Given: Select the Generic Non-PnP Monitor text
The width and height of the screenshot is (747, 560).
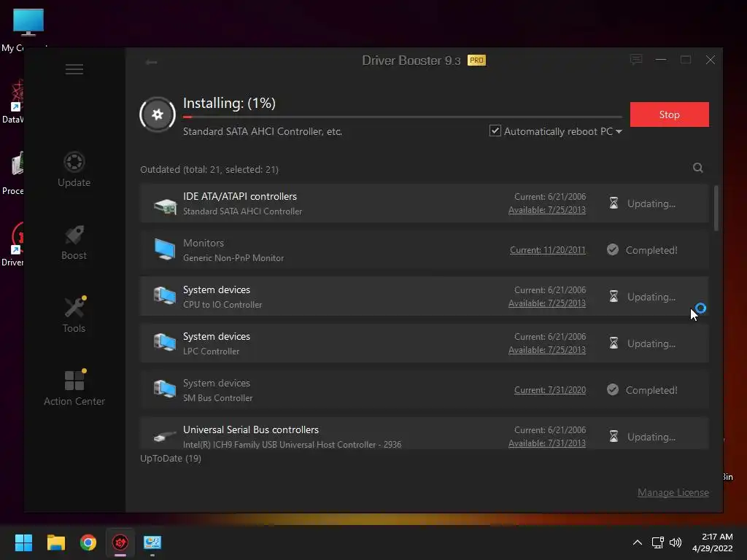Looking at the screenshot, I should click(233, 258).
